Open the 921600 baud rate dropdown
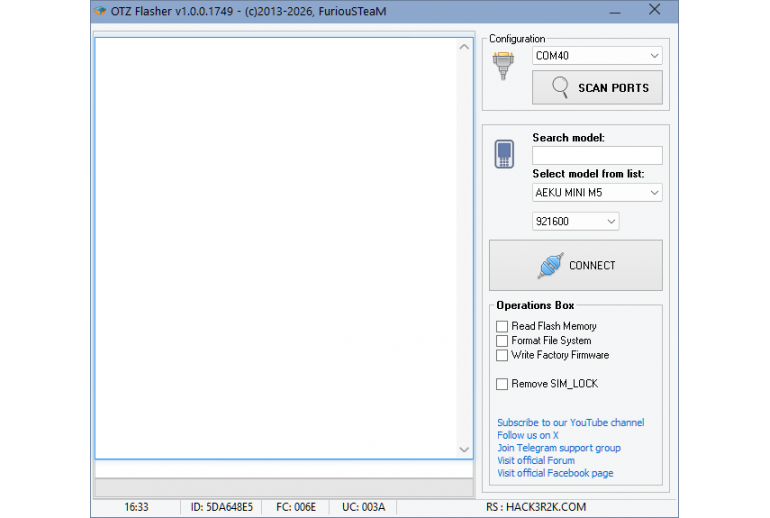The image size is (770, 518). pos(575,221)
